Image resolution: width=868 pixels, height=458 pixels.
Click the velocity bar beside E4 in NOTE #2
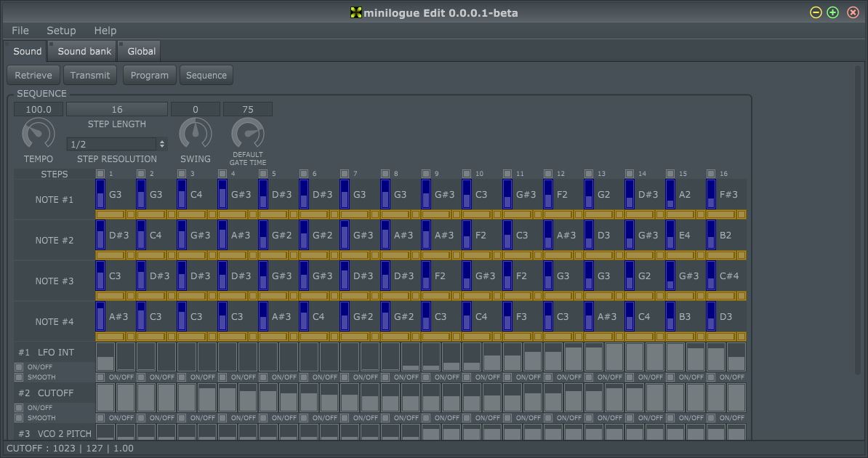point(670,235)
